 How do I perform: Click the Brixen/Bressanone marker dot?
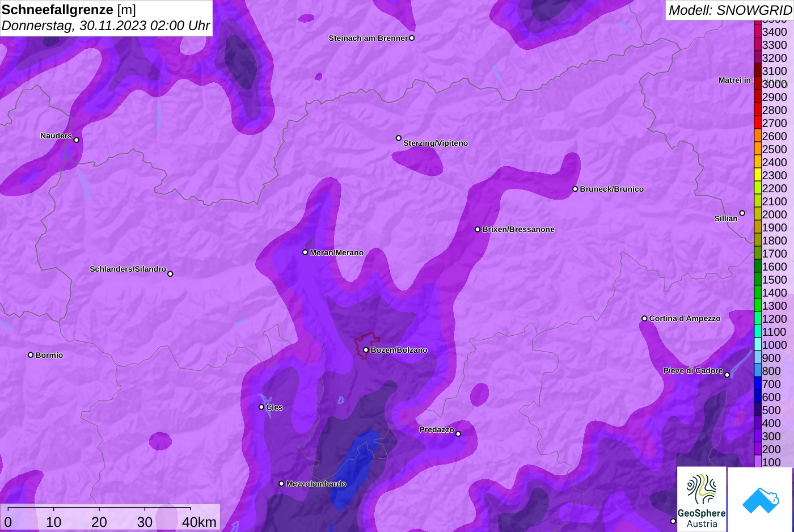coord(478,229)
